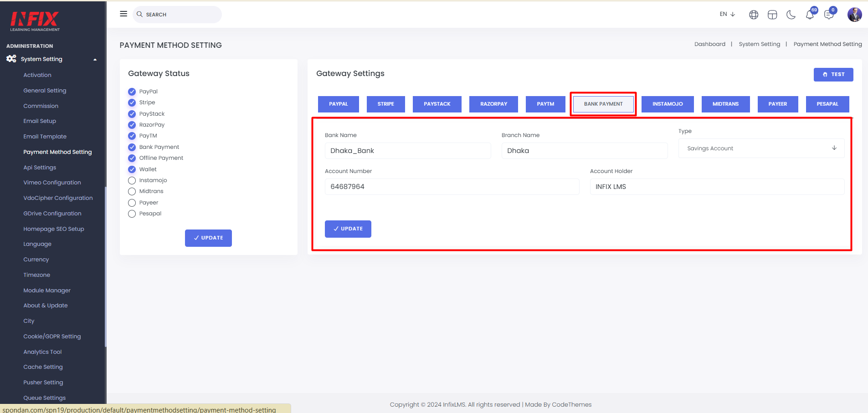Enable the Pesapal gateway checkbox
Viewport: 868px width, 413px height.
tap(132, 214)
